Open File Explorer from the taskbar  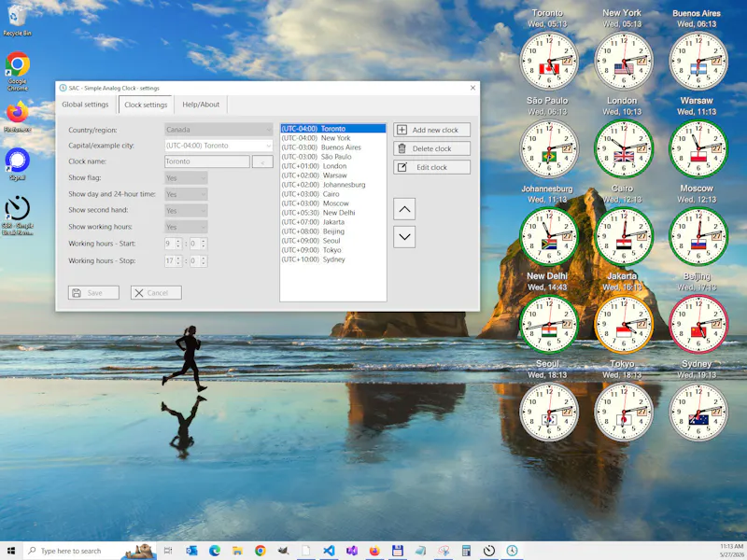tap(237, 551)
